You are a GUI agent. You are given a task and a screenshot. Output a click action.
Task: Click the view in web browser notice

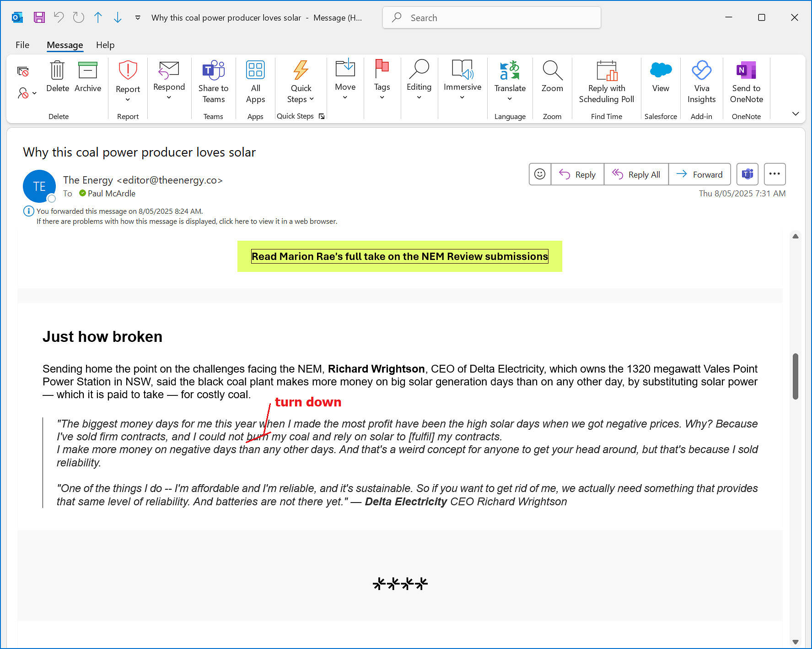point(187,222)
